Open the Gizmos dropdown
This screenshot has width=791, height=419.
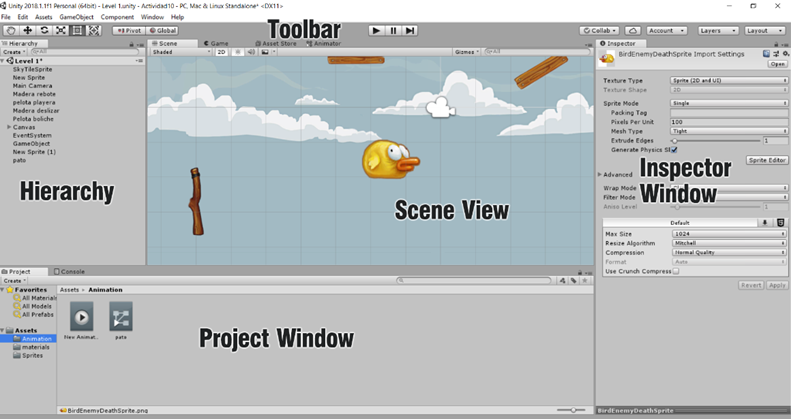coord(467,52)
